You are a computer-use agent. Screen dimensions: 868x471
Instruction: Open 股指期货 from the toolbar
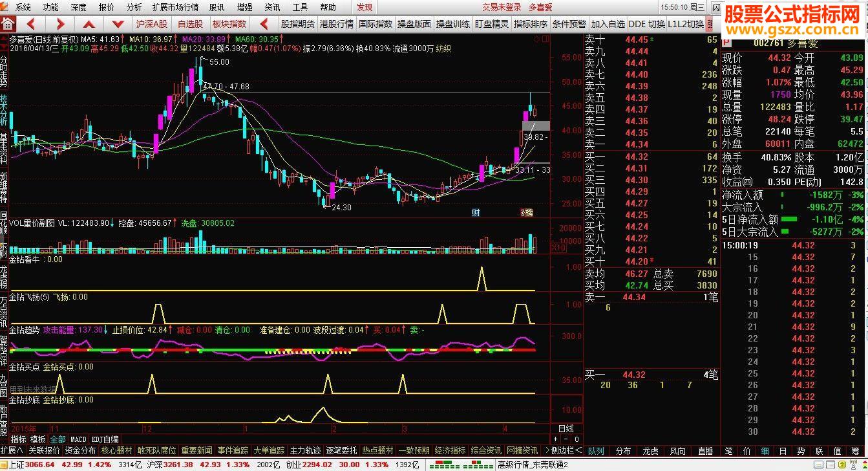(x=297, y=24)
